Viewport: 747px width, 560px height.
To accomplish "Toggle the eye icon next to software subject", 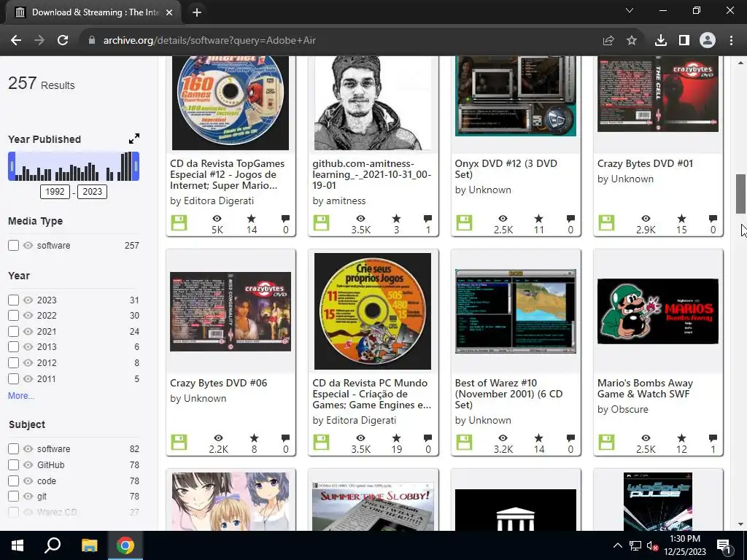I will click(28, 448).
